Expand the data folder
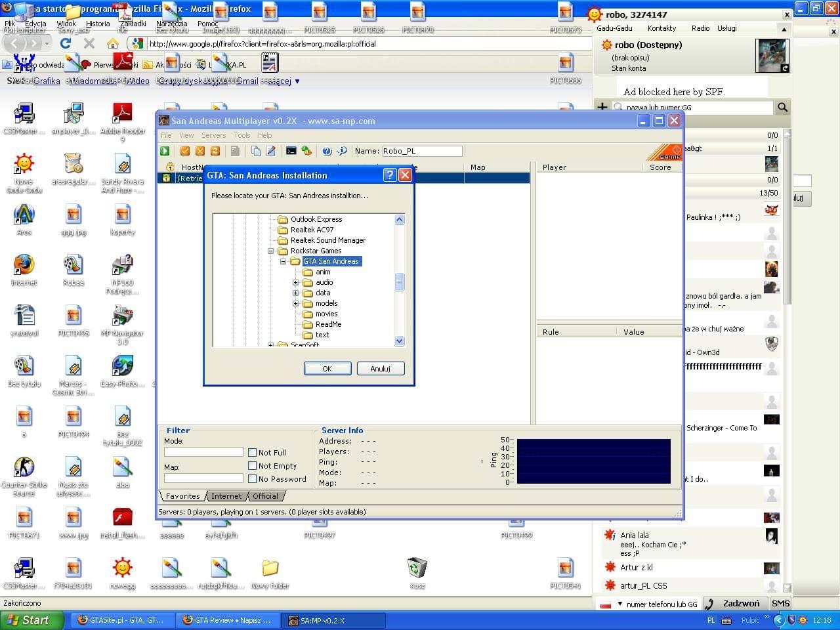Screen dimensions: 840x630 295,293
